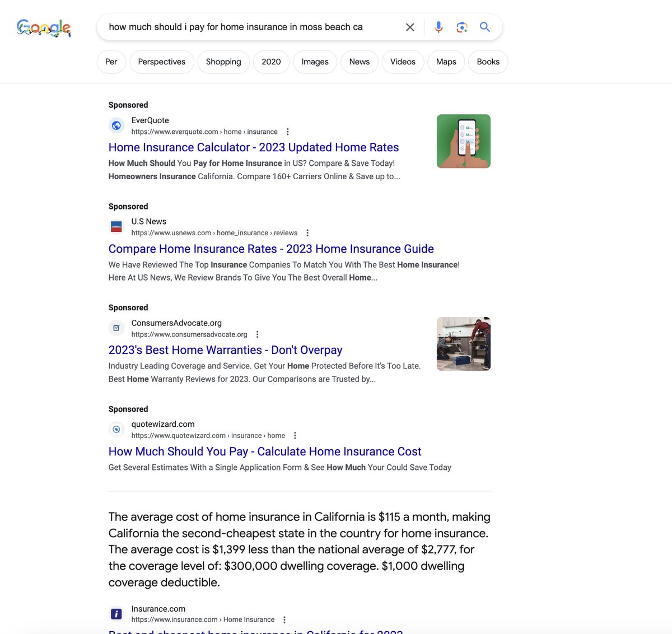Click the quotewizard.com URL breadcrumb
The height and width of the screenshot is (634, 672).
(208, 435)
